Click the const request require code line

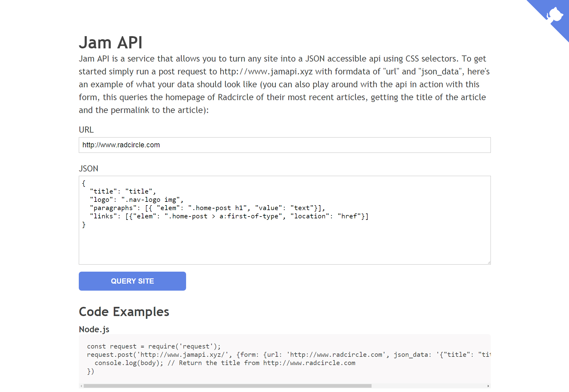pyautogui.click(x=154, y=346)
